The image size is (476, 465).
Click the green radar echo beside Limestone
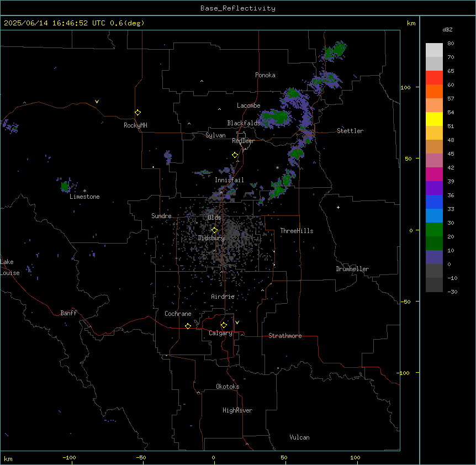65,186
